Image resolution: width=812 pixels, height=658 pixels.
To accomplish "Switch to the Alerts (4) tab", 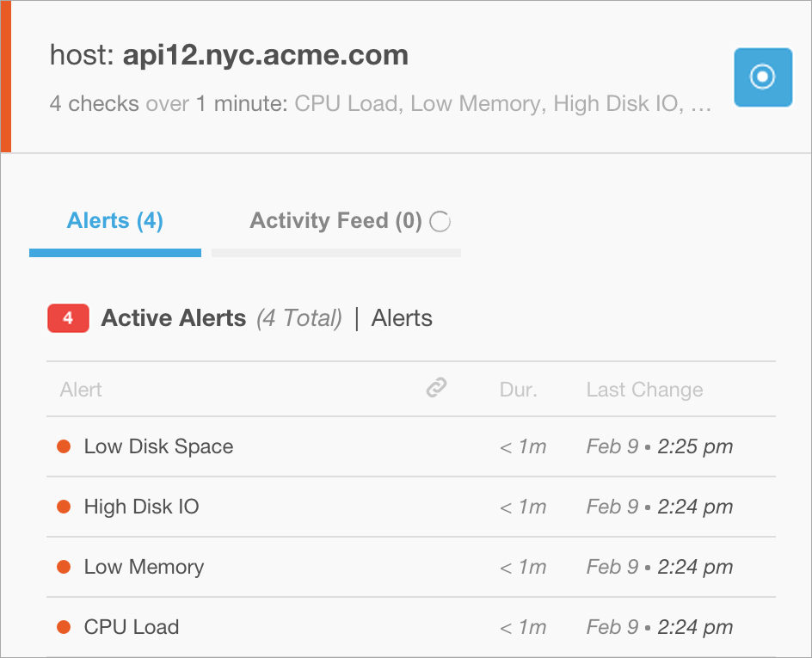I will [x=115, y=221].
